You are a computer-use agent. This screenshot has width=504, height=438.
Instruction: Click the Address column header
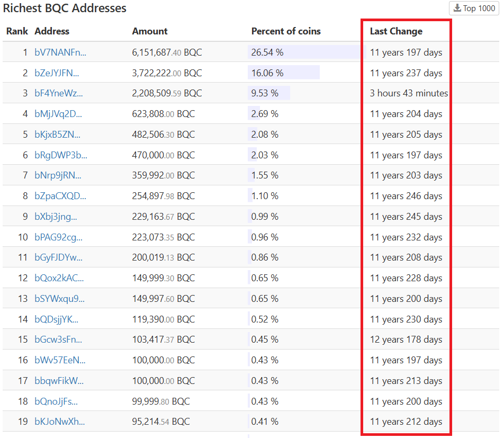click(52, 31)
